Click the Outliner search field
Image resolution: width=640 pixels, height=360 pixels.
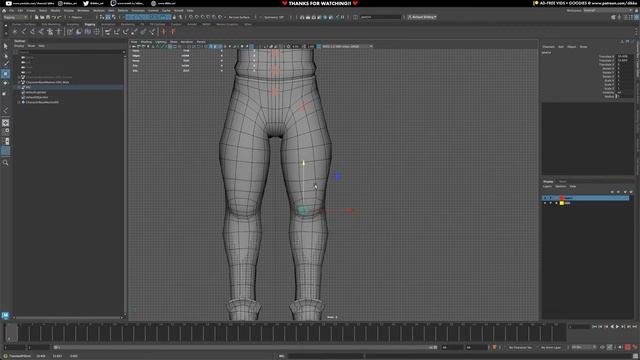[70, 52]
